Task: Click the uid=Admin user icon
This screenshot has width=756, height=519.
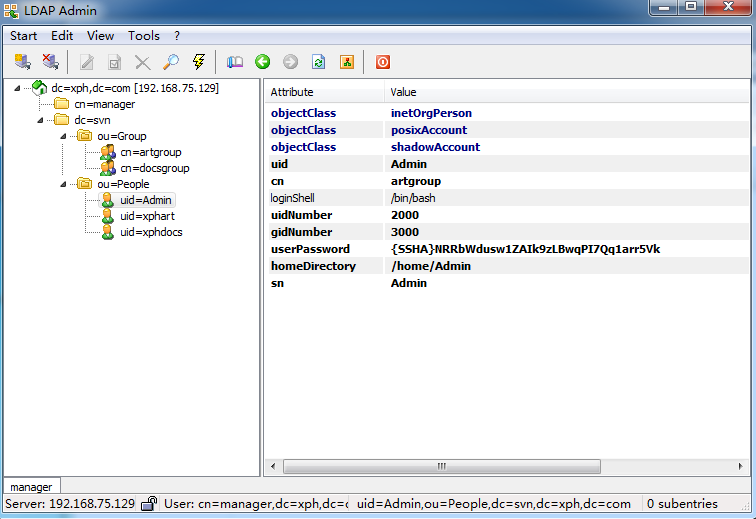Action: [x=108, y=200]
